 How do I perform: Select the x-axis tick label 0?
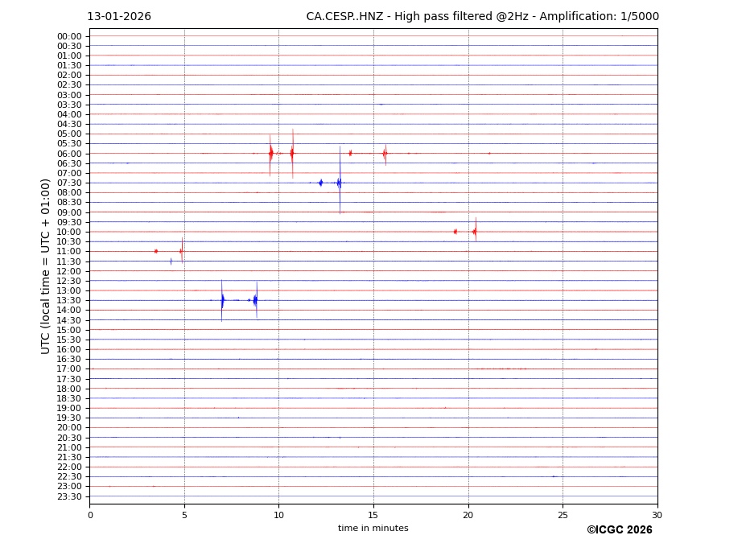90,515
